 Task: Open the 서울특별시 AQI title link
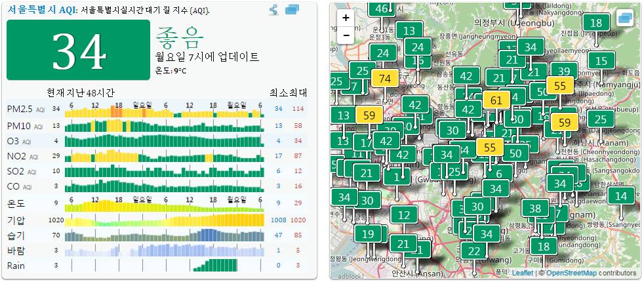pyautogui.click(x=42, y=10)
